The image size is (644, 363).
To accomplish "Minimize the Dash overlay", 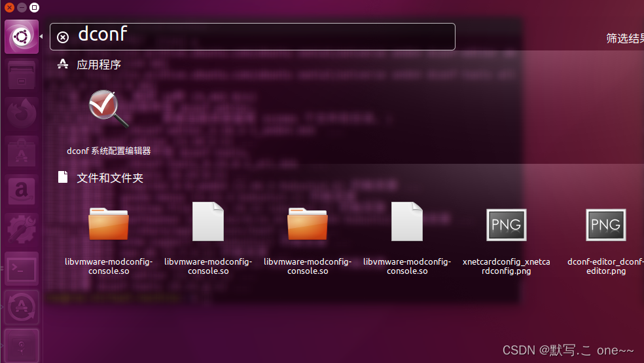I will point(22,7).
